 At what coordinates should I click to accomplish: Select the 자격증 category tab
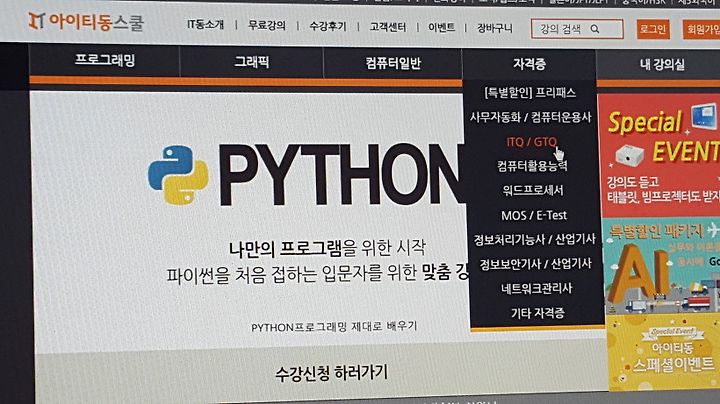pyautogui.click(x=529, y=64)
